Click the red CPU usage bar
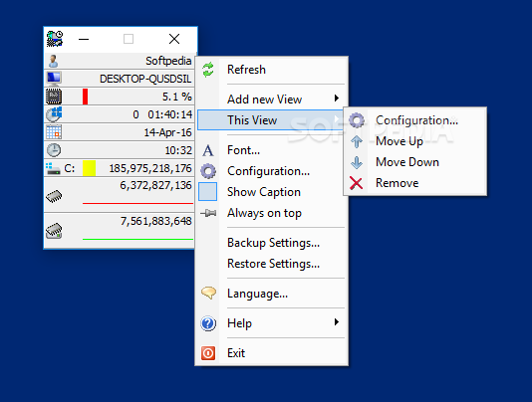Image resolution: width=532 pixels, height=402 pixels. 85,97
